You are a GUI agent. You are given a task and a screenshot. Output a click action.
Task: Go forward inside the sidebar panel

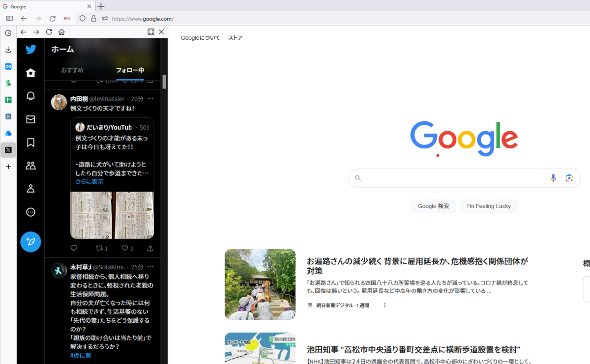click(x=36, y=32)
